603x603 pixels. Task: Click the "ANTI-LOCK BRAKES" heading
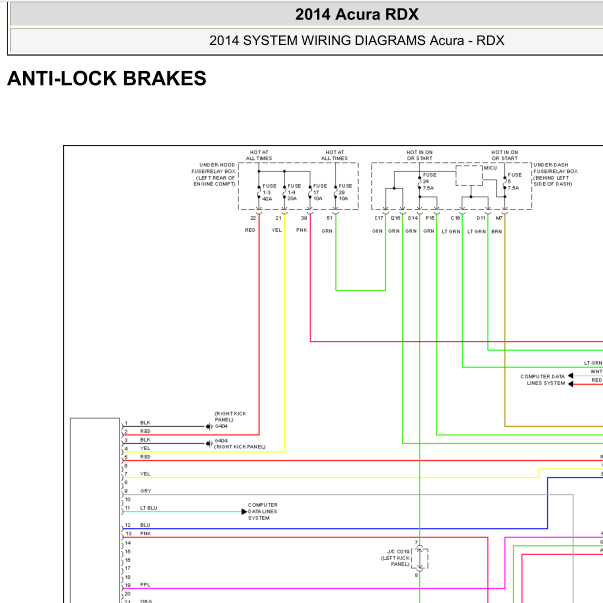[107, 78]
